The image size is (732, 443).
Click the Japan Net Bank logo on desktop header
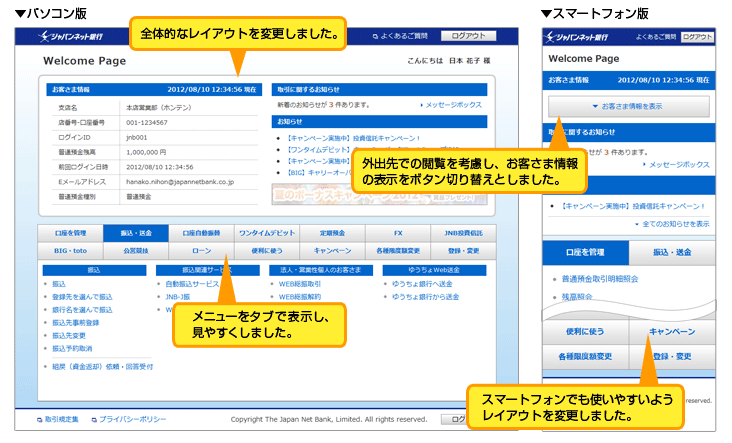(x=72, y=38)
